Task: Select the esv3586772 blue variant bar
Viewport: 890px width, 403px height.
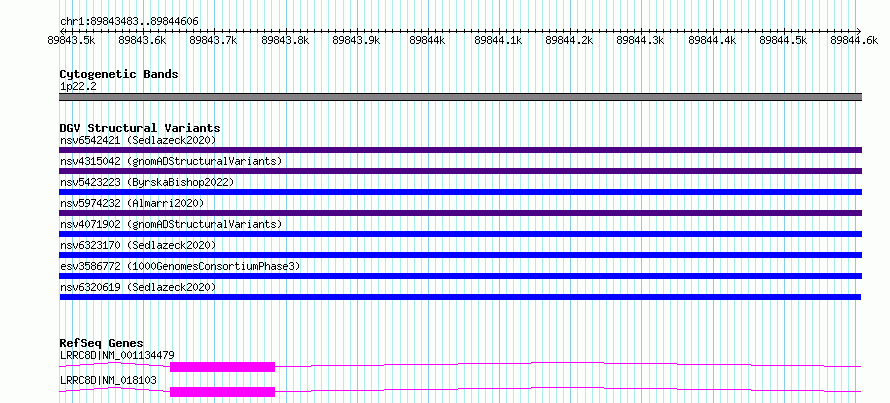Action: coord(460,276)
